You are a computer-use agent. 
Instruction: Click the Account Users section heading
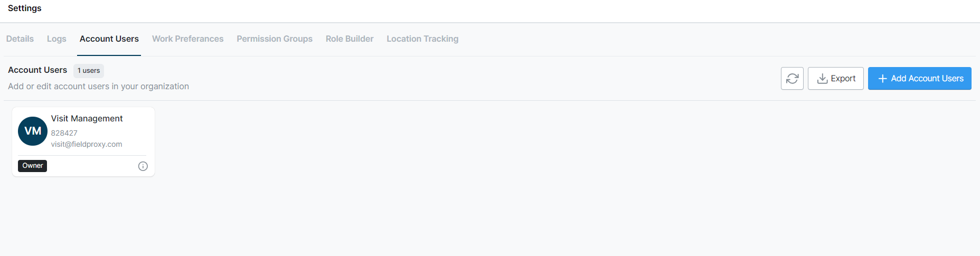pos(37,70)
